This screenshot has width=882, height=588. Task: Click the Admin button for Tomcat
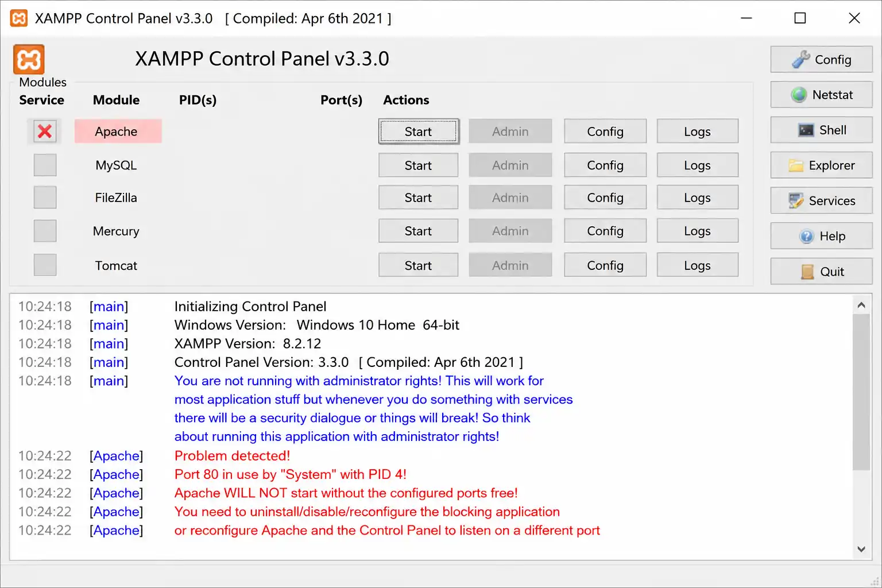point(510,265)
